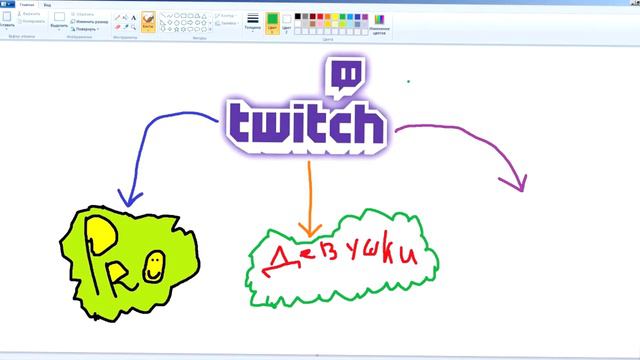This screenshot has height=360, width=640.
Task: Choose the oval shape
Action: [x=177, y=16]
